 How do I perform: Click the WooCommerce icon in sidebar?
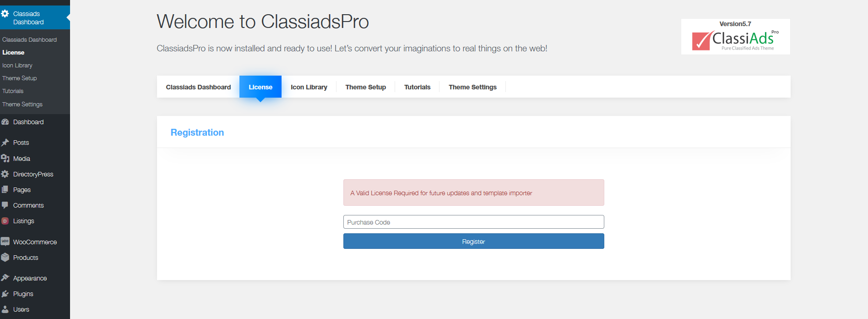click(5, 242)
